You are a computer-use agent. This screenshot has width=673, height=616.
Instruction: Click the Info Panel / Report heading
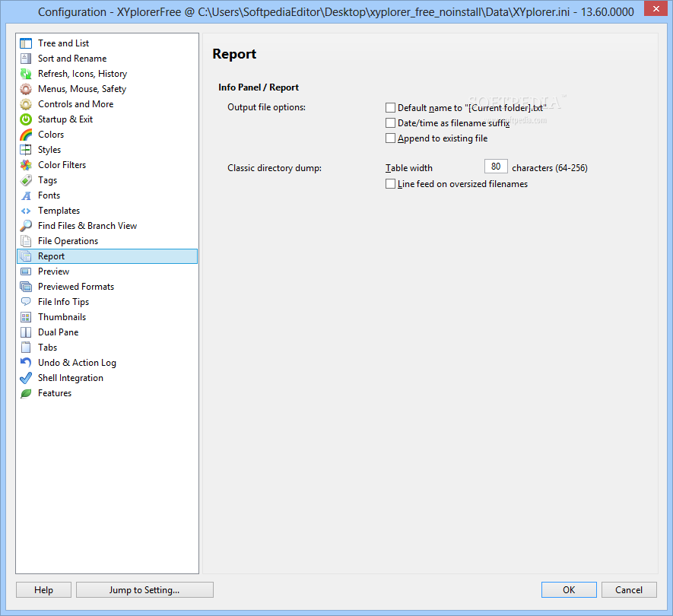click(259, 87)
